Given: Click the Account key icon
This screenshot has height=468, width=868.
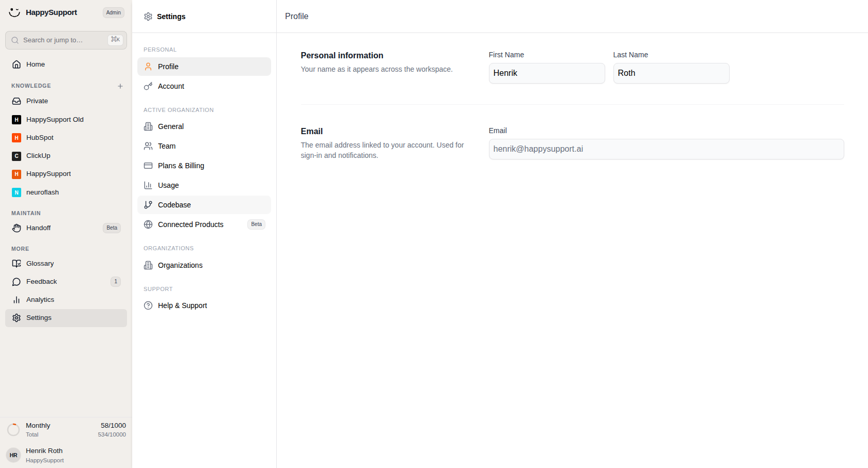Looking at the screenshot, I should coord(148,86).
